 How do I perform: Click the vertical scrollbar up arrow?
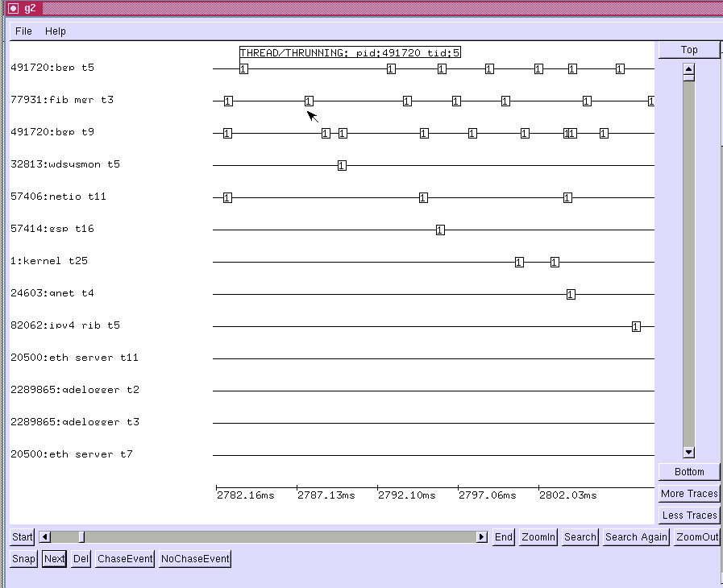pyautogui.click(x=688, y=69)
